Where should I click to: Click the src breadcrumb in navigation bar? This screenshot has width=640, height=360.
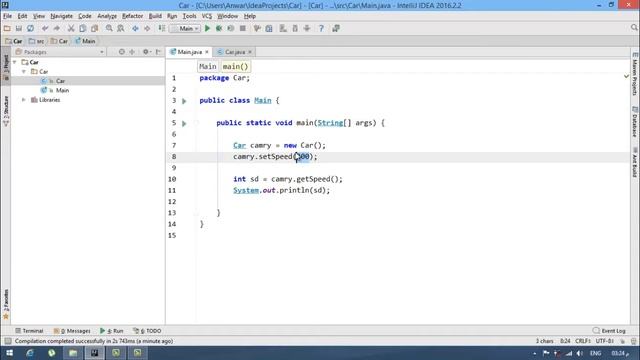(36, 41)
